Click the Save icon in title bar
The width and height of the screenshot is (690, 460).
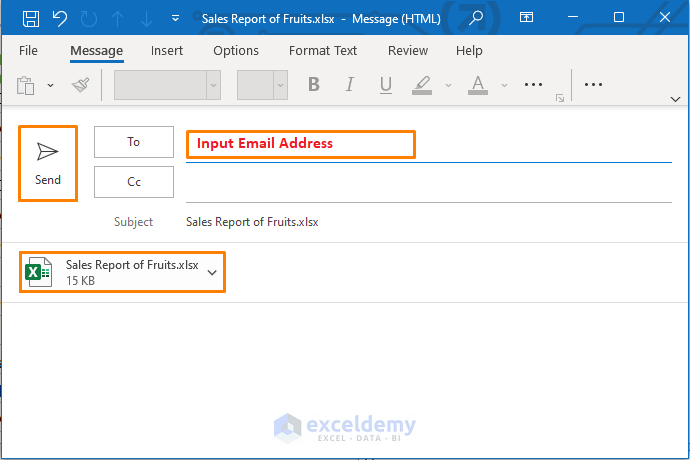(31, 18)
